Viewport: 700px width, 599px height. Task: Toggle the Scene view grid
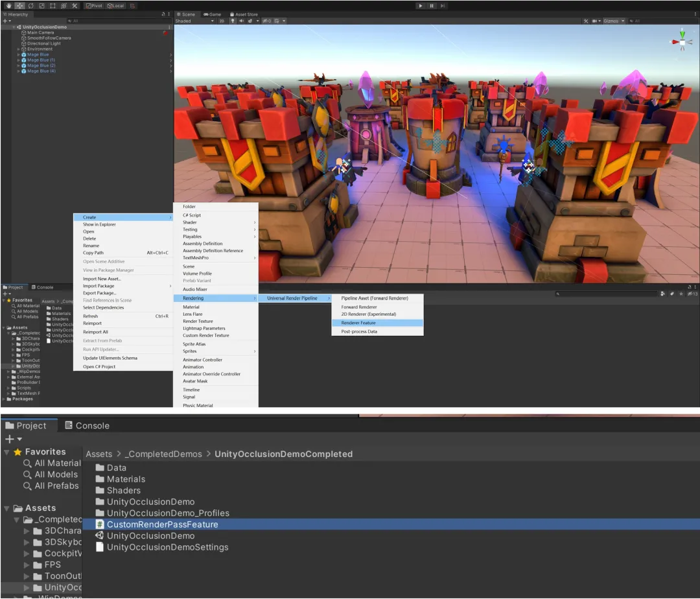277,21
